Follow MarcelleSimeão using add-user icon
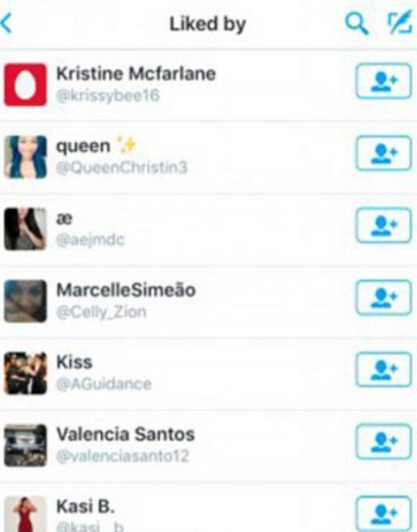The width and height of the screenshot is (417, 532). coord(384,298)
